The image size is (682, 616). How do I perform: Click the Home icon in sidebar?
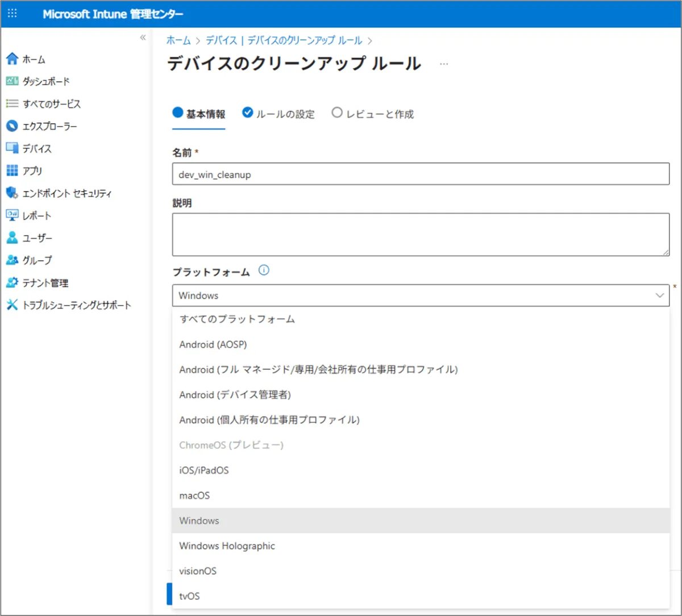(x=12, y=59)
